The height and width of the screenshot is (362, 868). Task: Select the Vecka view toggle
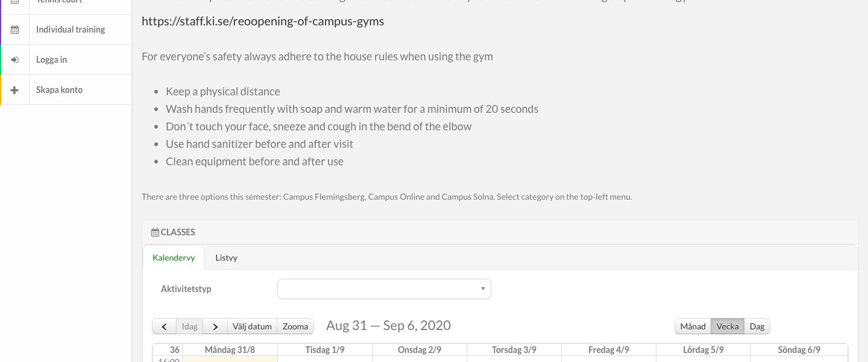(728, 326)
